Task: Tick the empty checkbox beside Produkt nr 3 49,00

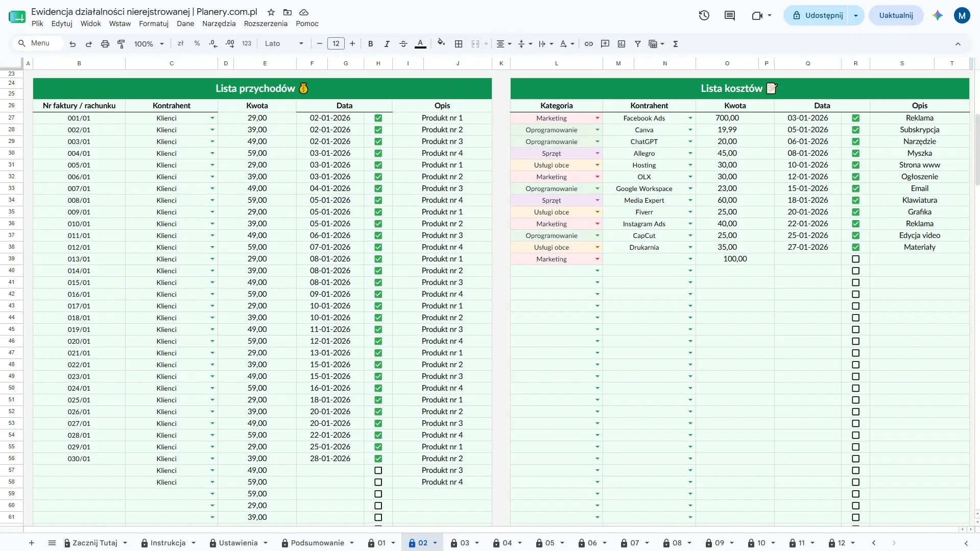Action: tap(378, 470)
